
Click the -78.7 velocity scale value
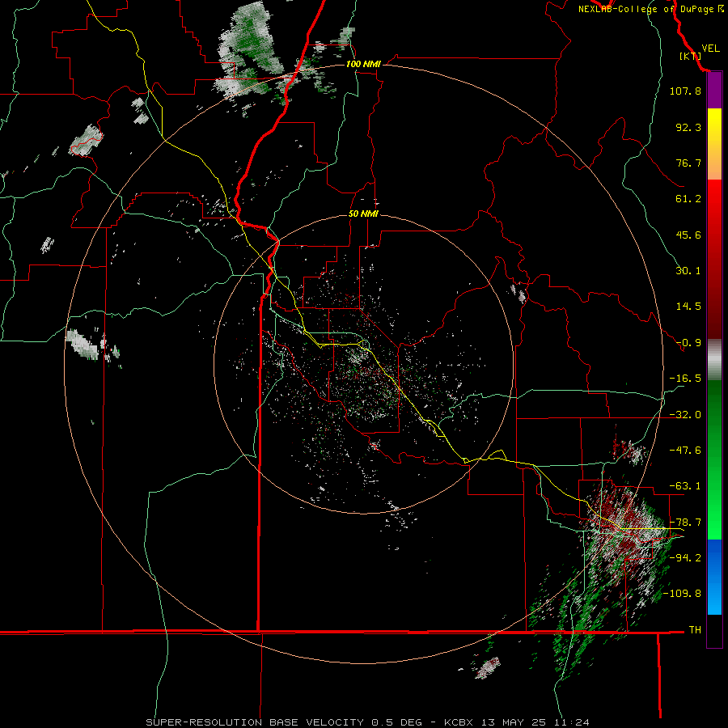click(685, 523)
